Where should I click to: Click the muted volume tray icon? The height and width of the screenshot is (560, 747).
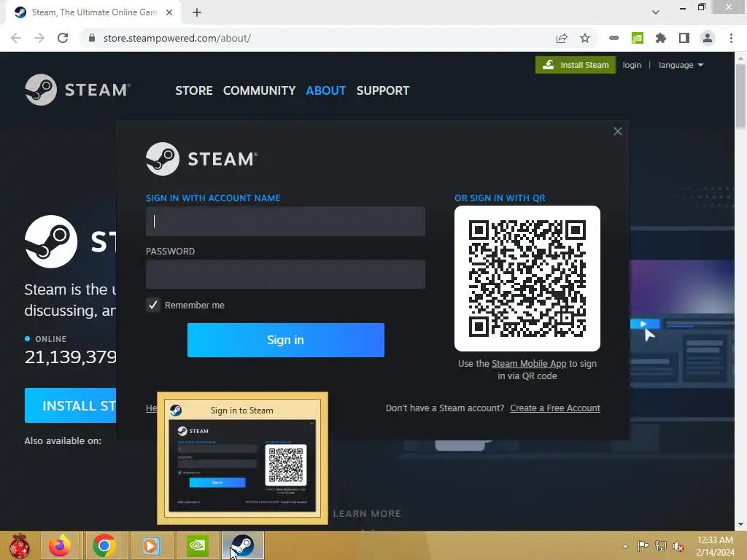tap(678, 546)
